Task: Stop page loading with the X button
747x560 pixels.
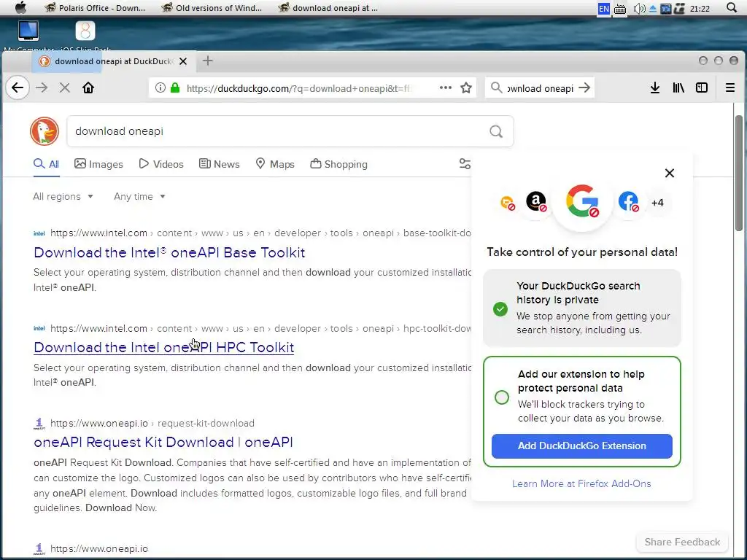Action: (x=65, y=87)
